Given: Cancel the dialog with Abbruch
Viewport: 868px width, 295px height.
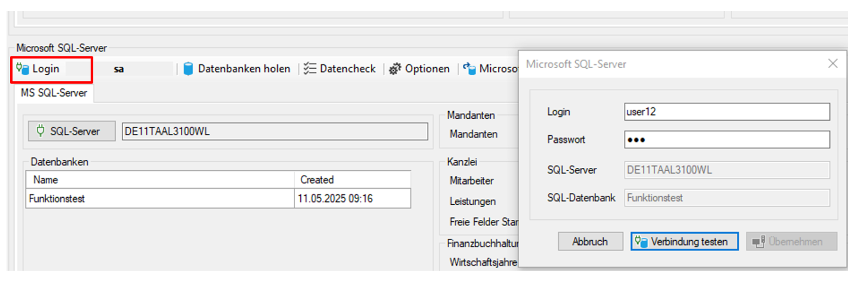Looking at the screenshot, I should coord(590,241).
